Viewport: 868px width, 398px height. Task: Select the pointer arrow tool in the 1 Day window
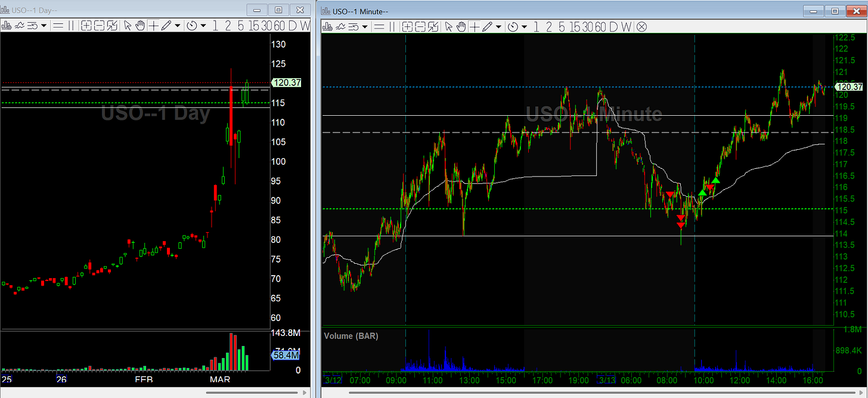(x=128, y=26)
